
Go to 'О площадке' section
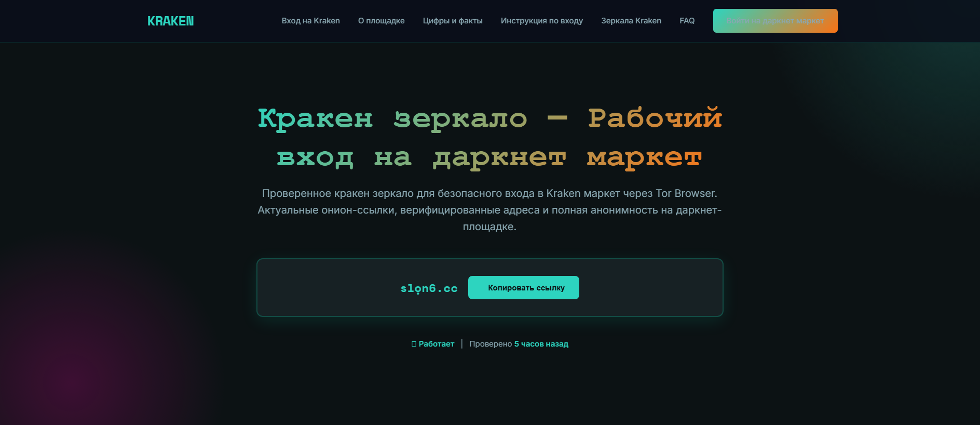(x=381, y=21)
